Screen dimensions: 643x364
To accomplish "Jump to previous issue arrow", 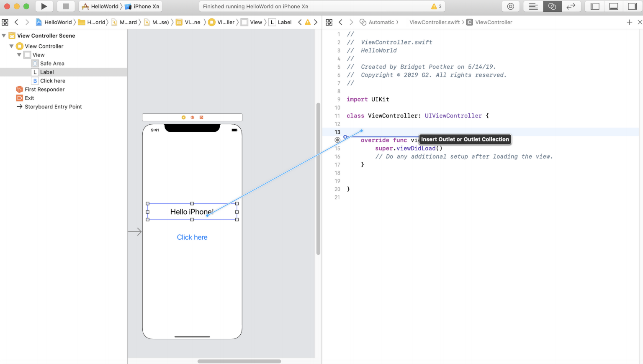I will [x=300, y=22].
